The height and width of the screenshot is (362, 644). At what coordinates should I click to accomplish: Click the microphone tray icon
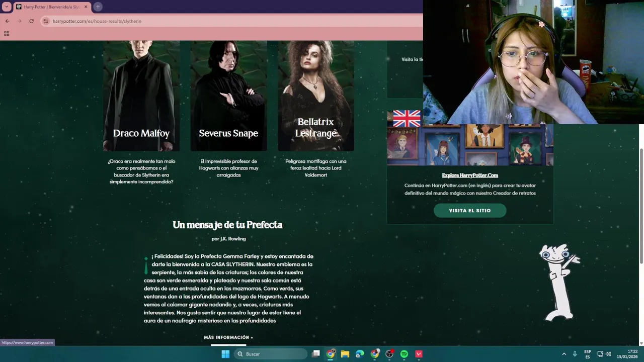pyautogui.click(x=575, y=354)
